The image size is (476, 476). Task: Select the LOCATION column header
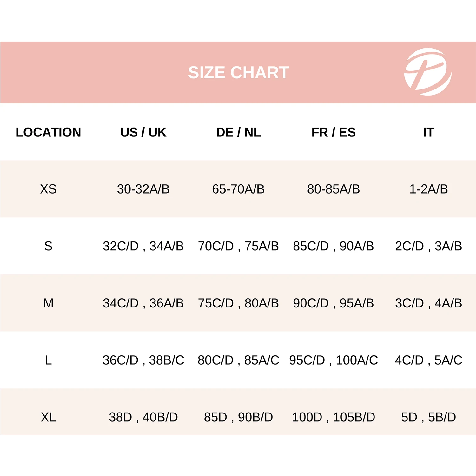[x=48, y=132]
